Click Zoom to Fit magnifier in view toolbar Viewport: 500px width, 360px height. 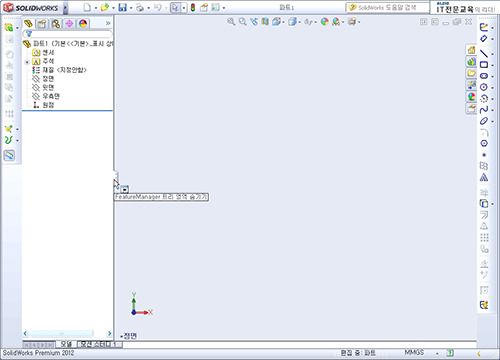(x=231, y=22)
